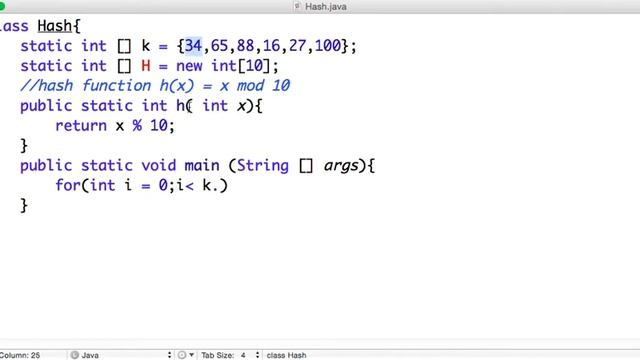Click the green maximize window button
This screenshot has width=640, height=360.
[x=2, y=6]
